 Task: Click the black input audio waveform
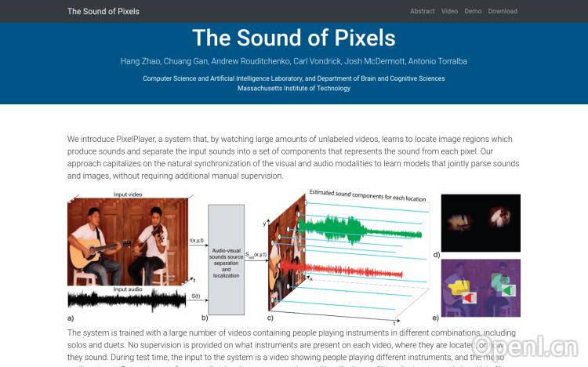127,300
